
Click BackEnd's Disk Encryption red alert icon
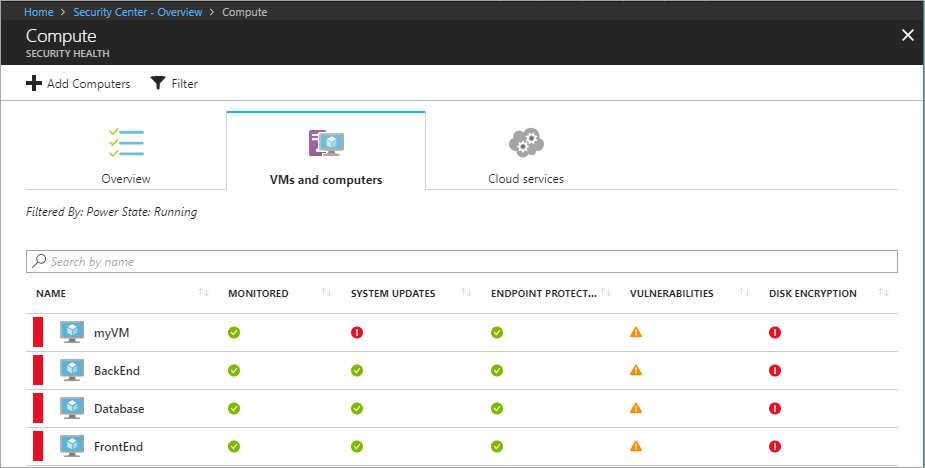pos(775,371)
